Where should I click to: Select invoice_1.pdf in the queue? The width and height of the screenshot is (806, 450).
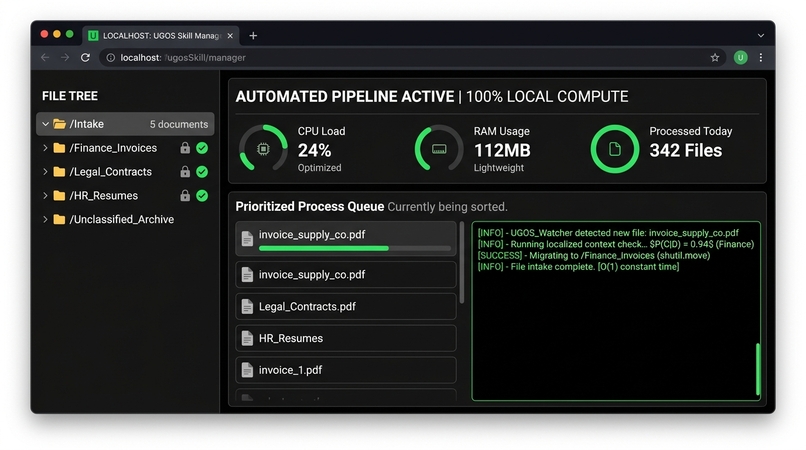tap(346, 370)
